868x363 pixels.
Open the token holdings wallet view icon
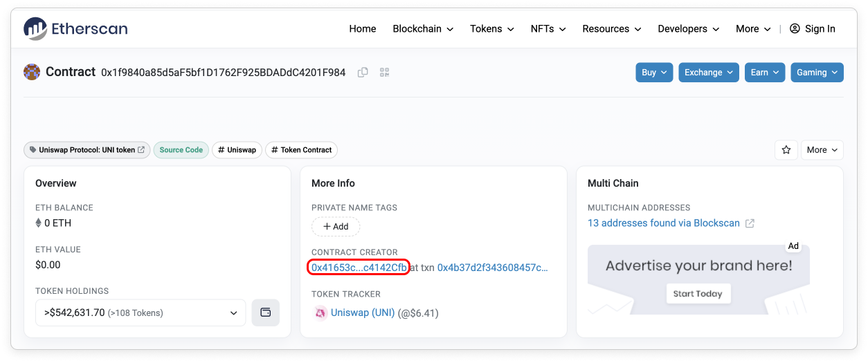pyautogui.click(x=266, y=313)
